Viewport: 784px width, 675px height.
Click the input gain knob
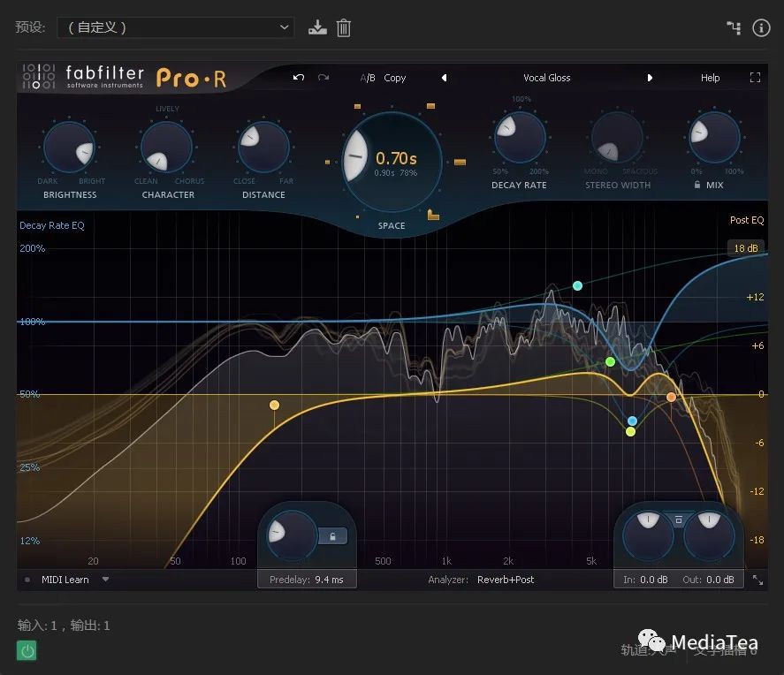pos(648,535)
